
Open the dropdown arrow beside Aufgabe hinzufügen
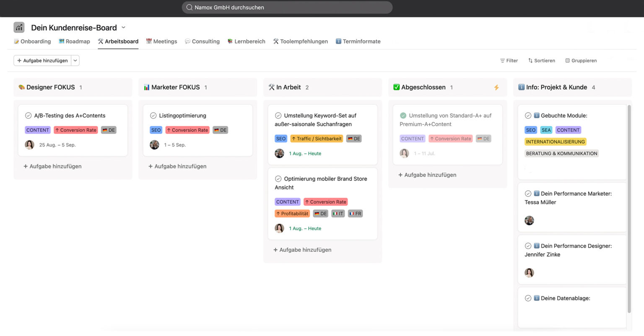75,60
